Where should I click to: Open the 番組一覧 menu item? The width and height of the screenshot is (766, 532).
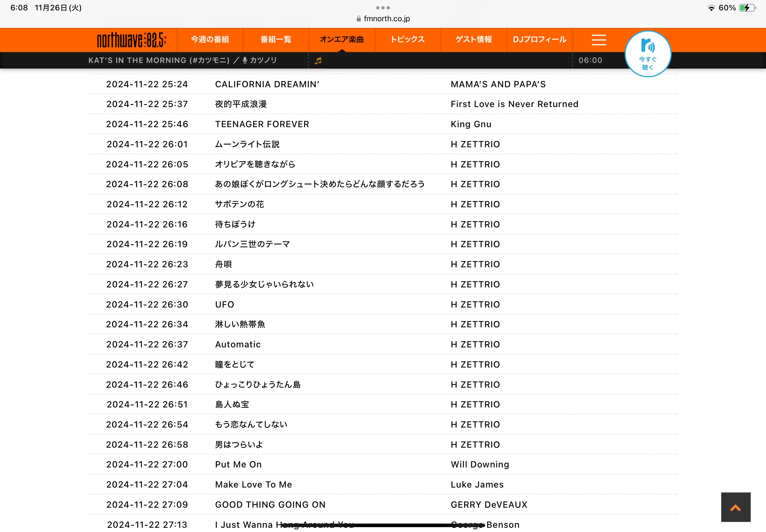[276, 40]
